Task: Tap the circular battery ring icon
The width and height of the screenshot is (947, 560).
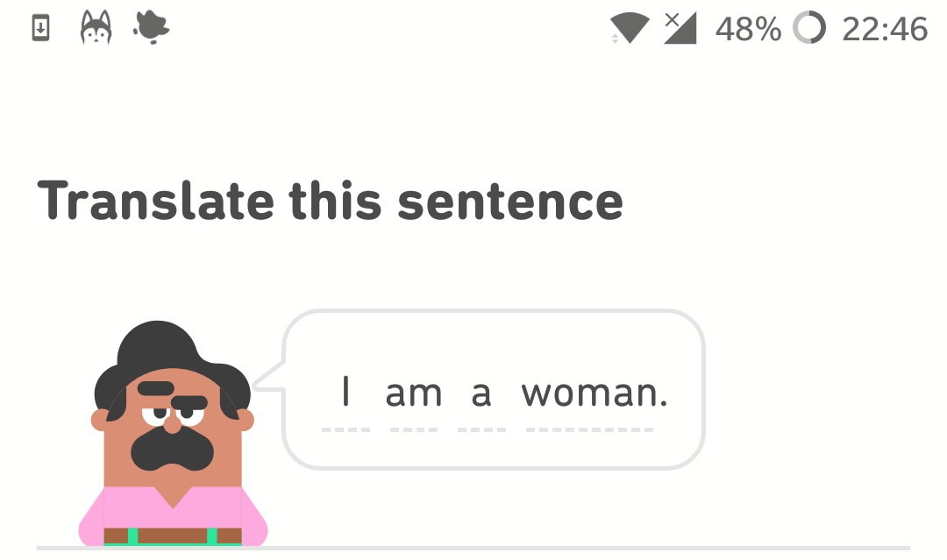Action: tap(808, 29)
